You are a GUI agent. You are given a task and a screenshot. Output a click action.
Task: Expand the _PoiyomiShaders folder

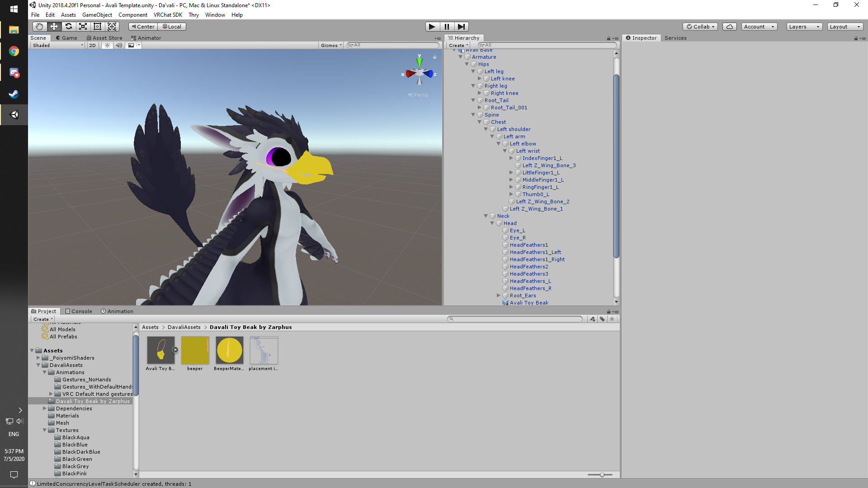(38, 358)
